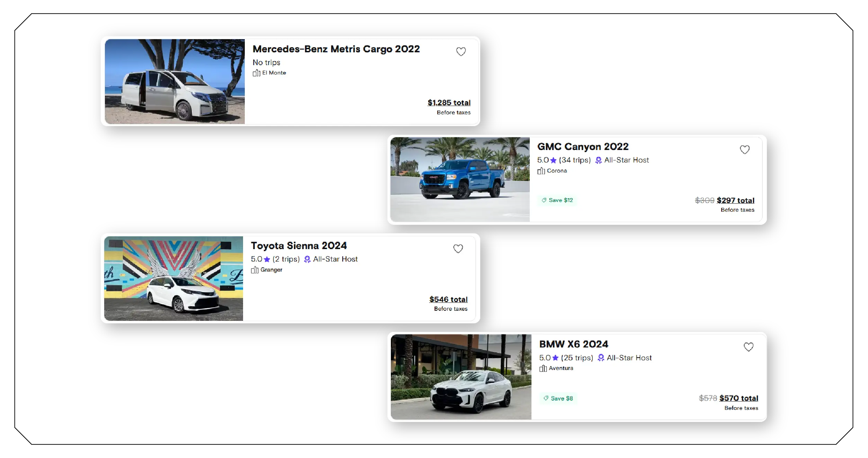Select the BMW X6 2024 listing title
Image resolution: width=868 pixels, height=458 pixels.
[573, 344]
